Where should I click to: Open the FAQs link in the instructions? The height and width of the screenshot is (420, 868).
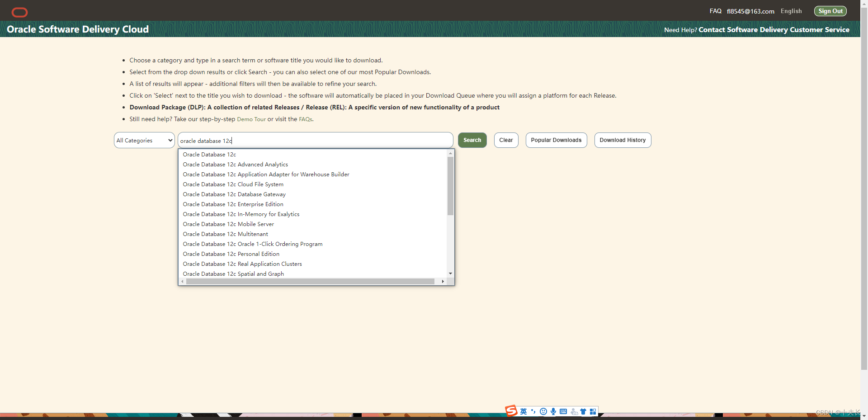[x=306, y=119]
